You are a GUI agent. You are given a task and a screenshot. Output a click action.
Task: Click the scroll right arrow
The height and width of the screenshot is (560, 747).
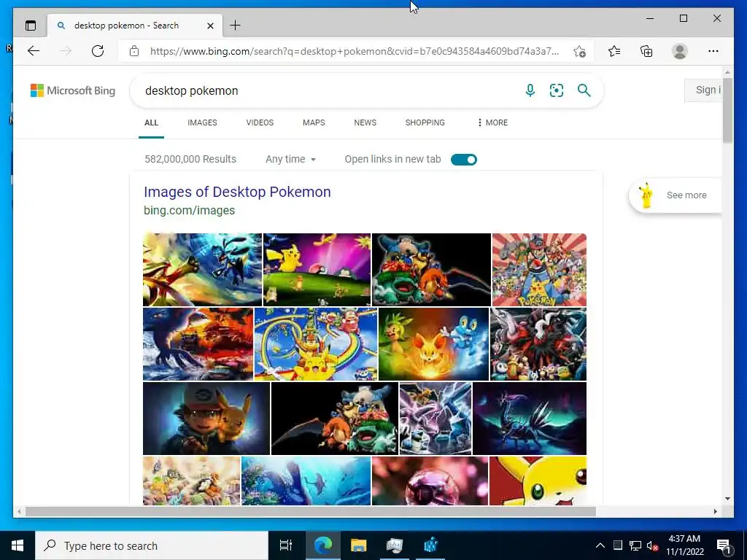click(716, 511)
